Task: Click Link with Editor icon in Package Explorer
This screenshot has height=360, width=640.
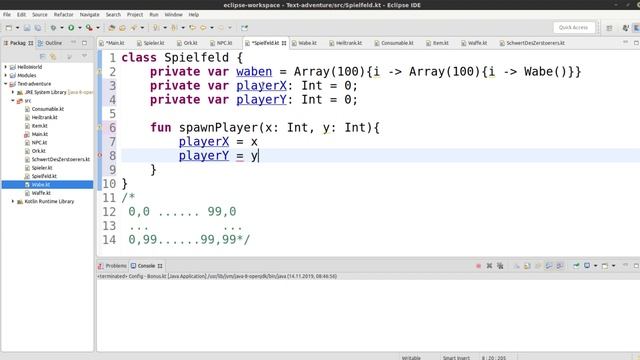Action: point(53,56)
